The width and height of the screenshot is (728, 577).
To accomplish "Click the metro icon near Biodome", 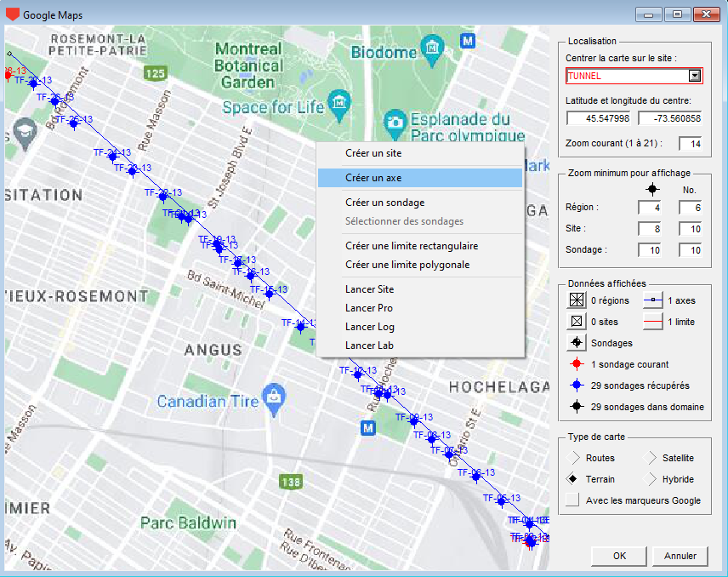I will pos(468,41).
